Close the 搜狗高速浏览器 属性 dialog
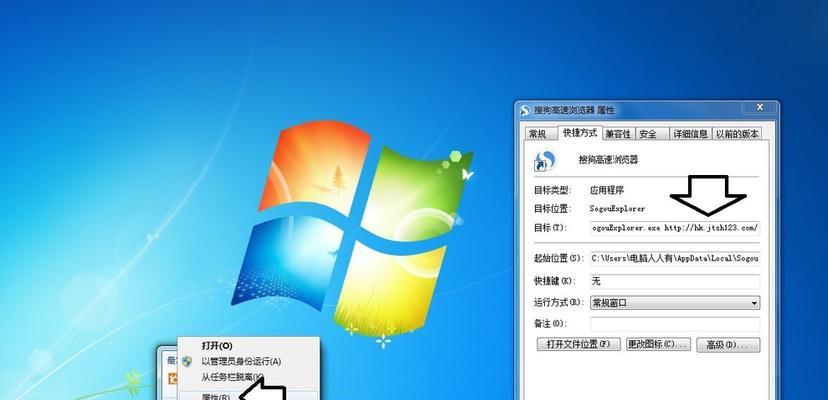This screenshot has height=400, width=828. tap(759, 107)
